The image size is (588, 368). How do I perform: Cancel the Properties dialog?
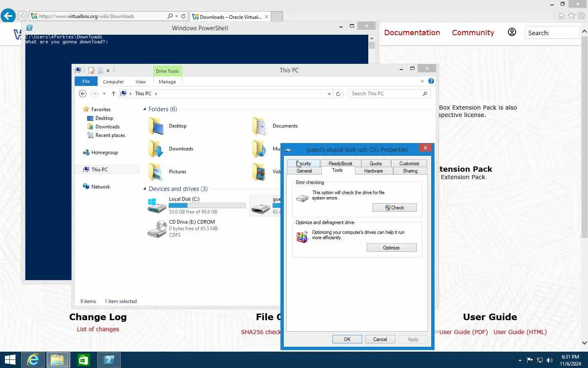[380, 339]
